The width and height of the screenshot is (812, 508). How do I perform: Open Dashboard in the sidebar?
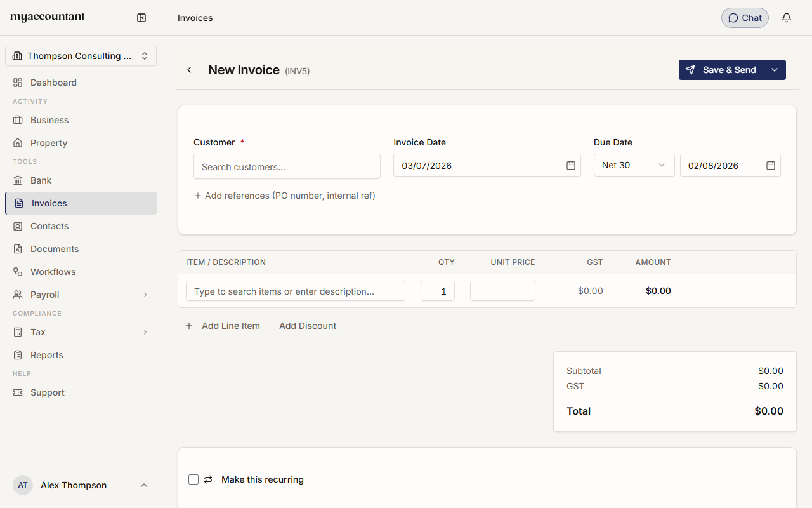(x=81, y=83)
